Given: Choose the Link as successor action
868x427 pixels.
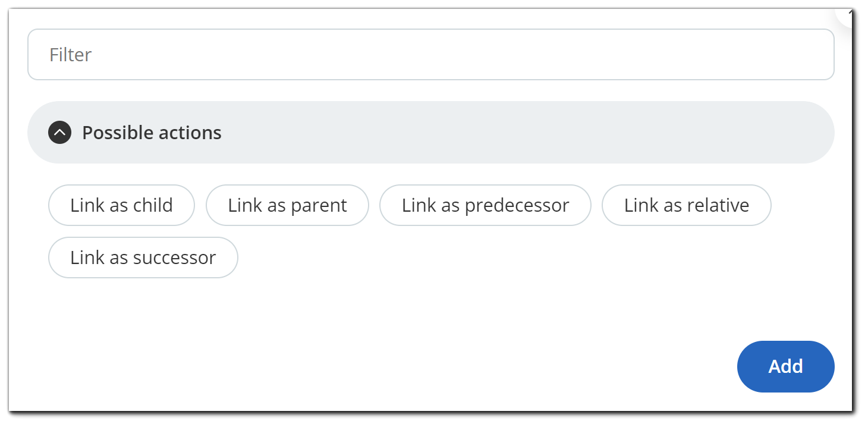Looking at the screenshot, I should coord(143,258).
